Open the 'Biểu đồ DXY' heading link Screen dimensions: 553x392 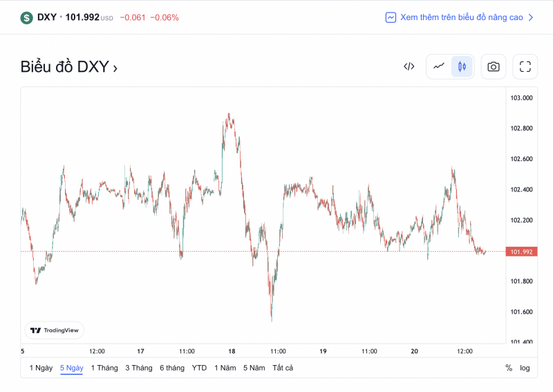pos(68,67)
